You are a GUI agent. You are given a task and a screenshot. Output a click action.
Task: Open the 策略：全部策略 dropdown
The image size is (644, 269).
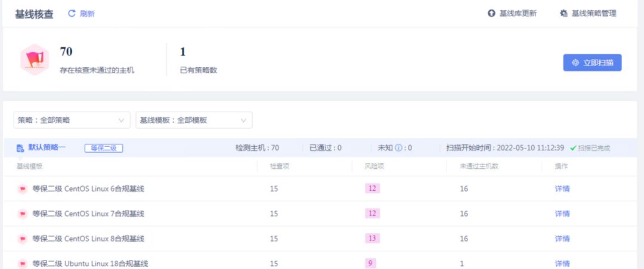click(x=72, y=120)
